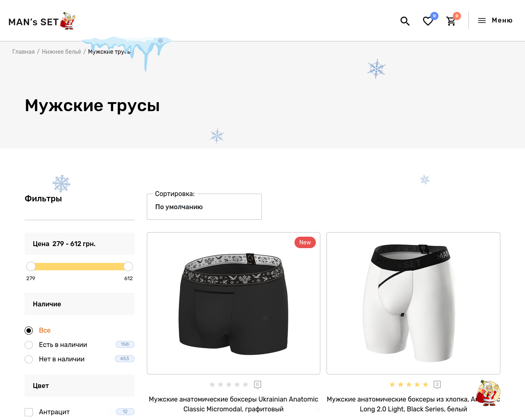Open the shopping cart icon

(451, 21)
